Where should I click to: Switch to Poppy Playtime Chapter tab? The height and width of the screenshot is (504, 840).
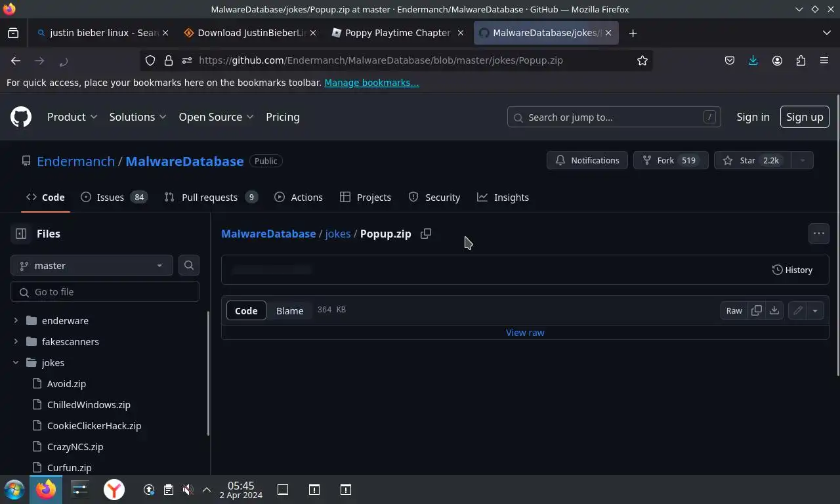[398, 33]
